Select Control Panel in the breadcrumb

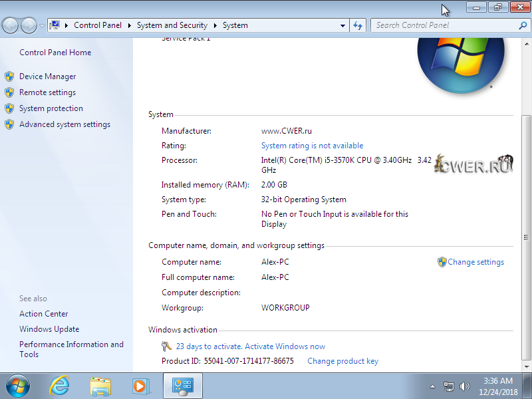(98, 25)
